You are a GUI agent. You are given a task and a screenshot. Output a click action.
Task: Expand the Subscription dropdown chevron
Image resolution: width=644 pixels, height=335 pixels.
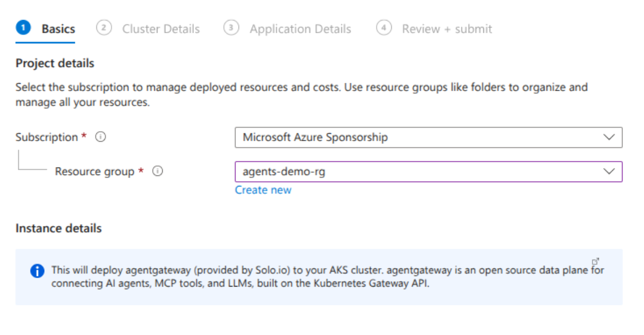pyautogui.click(x=609, y=137)
